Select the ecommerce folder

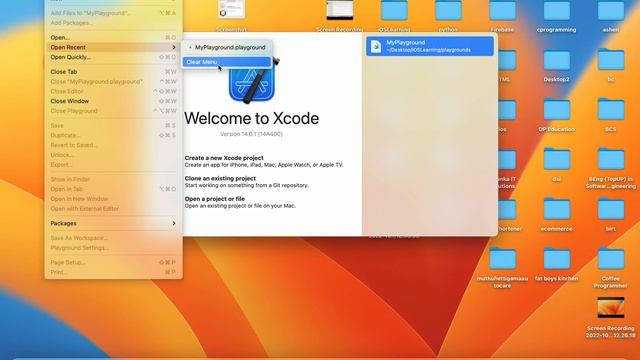tap(556, 209)
